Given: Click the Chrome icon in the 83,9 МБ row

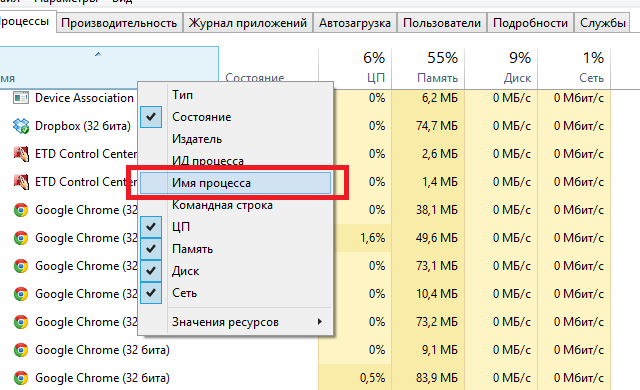Looking at the screenshot, I should click(21, 378).
